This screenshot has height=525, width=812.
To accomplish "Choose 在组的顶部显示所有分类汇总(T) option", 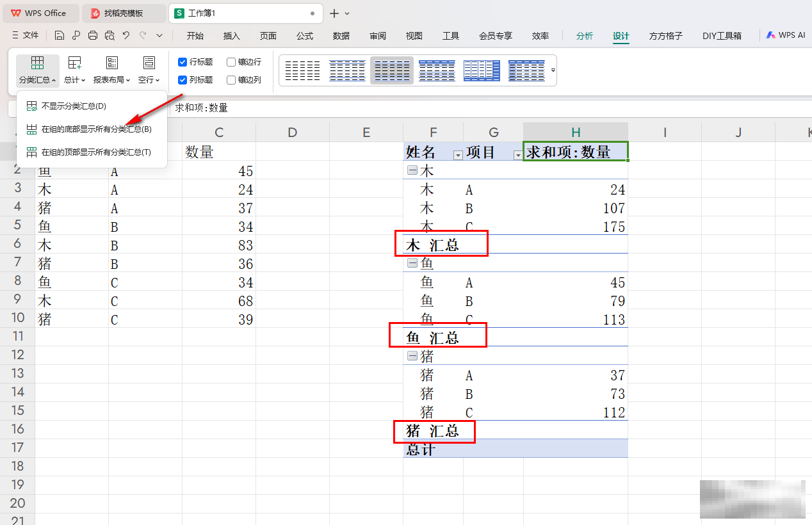I will 92,152.
